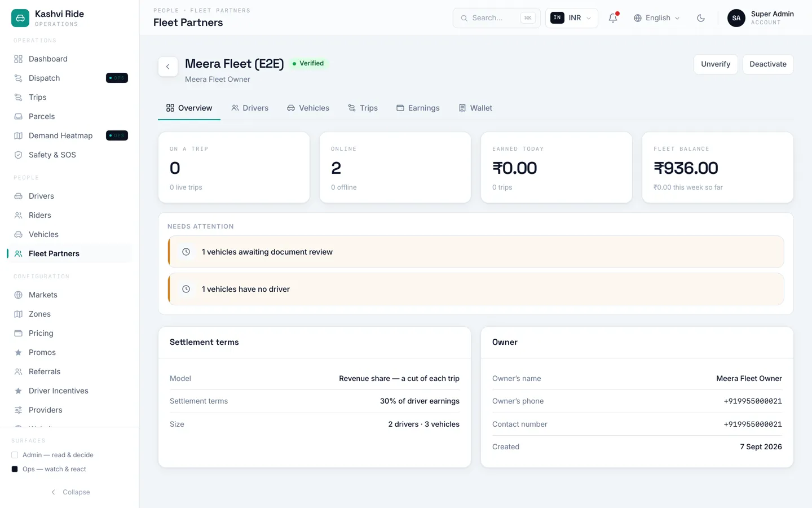Image resolution: width=812 pixels, height=508 pixels.
Task: Click the Parcels icon in sidebar
Action: 19,116
